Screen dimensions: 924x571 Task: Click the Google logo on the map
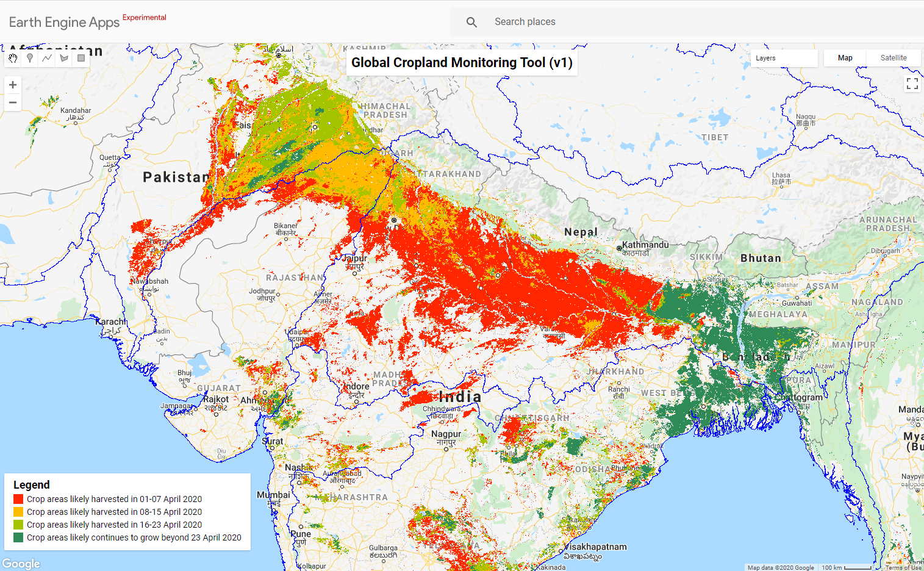[x=21, y=563]
